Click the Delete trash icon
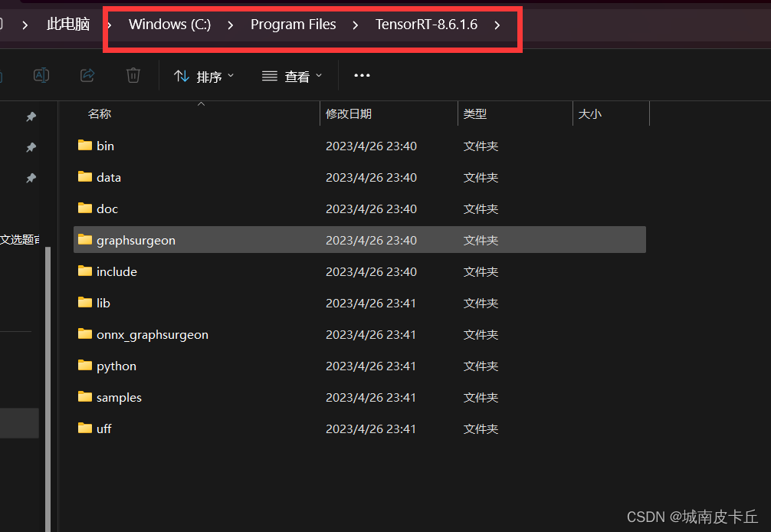This screenshot has height=532, width=771. click(133, 75)
